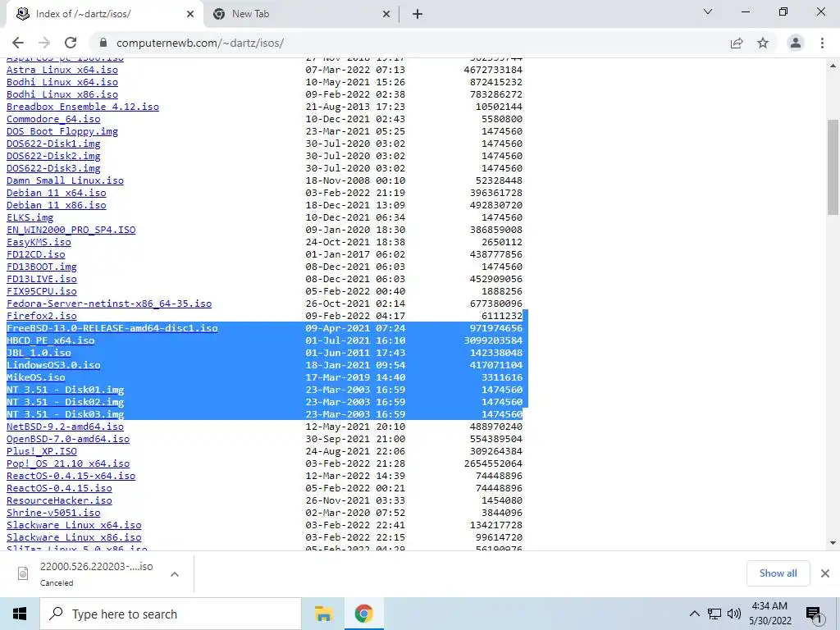
Task: Switch to the New Tab tab
Action: tap(302, 14)
